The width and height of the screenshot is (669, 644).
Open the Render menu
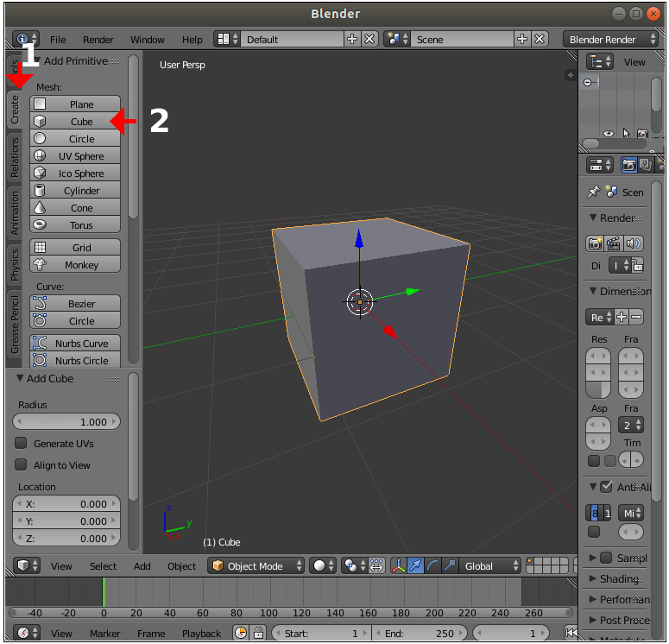(98, 40)
